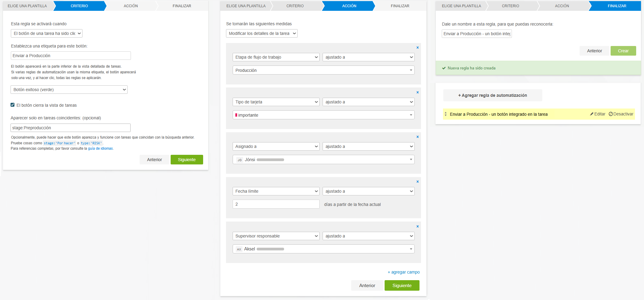Delete the Supervisor responsable field block
The height and width of the screenshot is (300, 644).
[x=417, y=226]
